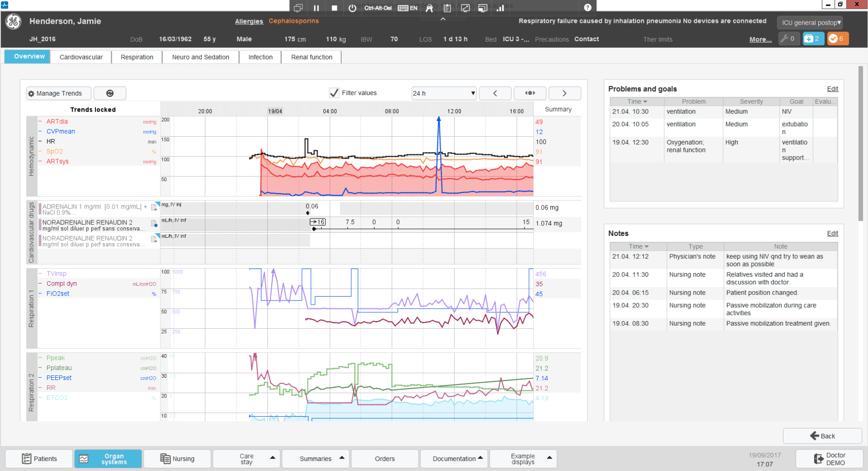This screenshot has height=471, width=868.
Task: Switch to the Cardiovascular tab
Action: pos(81,57)
